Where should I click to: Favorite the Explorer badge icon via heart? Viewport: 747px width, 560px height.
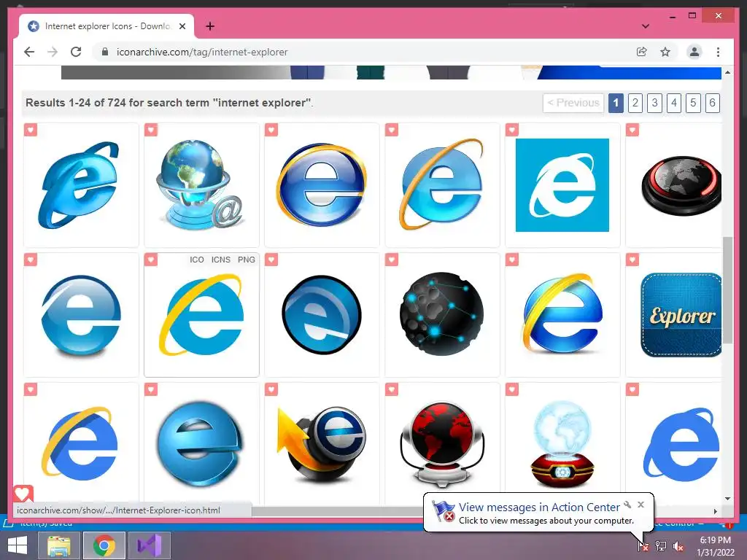coord(632,260)
